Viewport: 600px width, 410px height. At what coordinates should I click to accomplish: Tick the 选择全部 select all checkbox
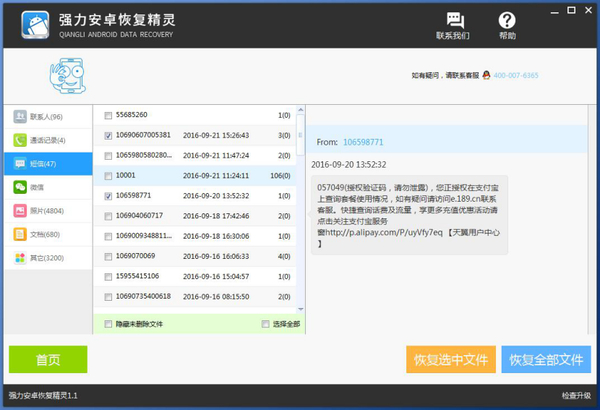[265, 324]
